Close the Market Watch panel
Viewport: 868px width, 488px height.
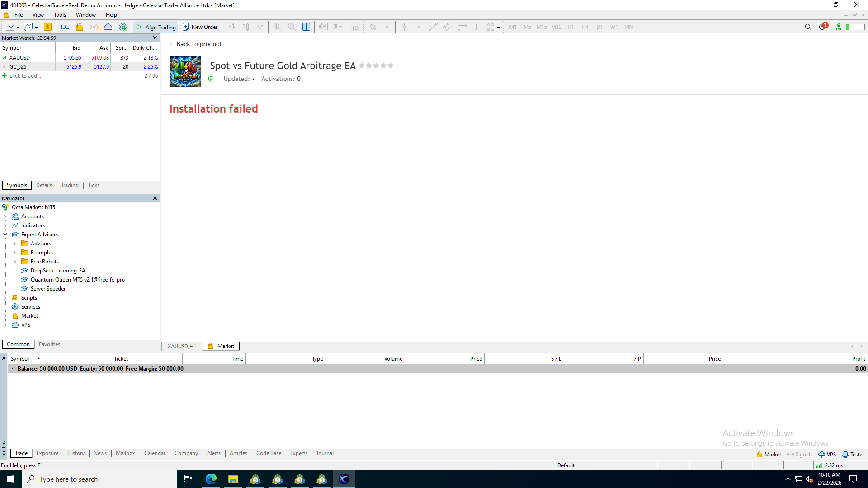pos(155,38)
